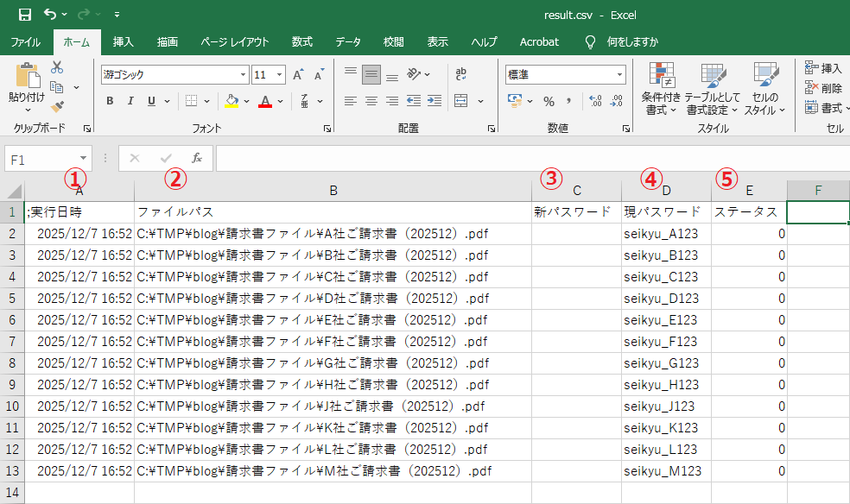Apply the yellow fill color swatch

[231, 101]
